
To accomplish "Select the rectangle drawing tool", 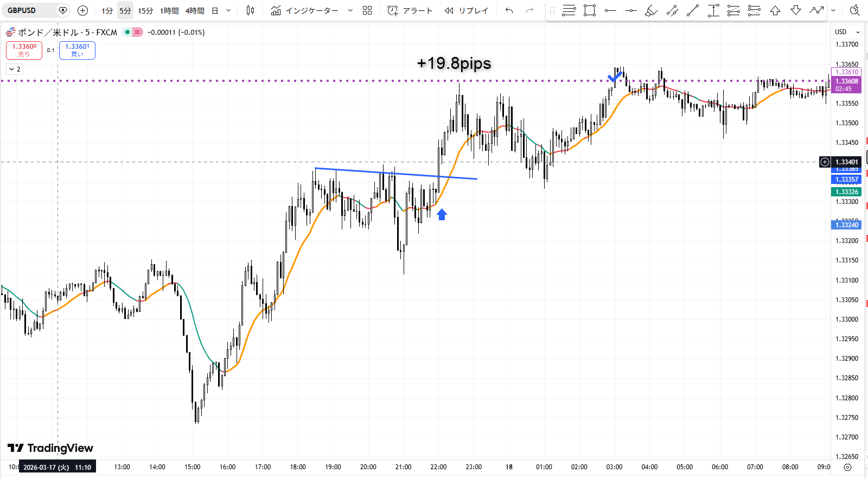I will (590, 10).
